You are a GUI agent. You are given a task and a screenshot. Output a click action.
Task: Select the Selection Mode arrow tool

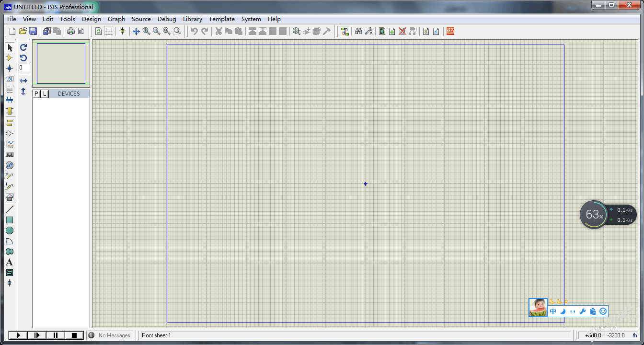coord(10,47)
